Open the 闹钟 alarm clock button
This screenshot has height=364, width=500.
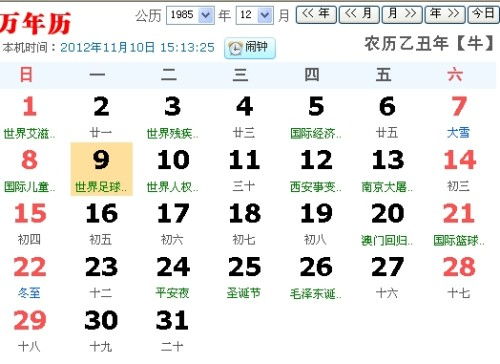(250, 48)
